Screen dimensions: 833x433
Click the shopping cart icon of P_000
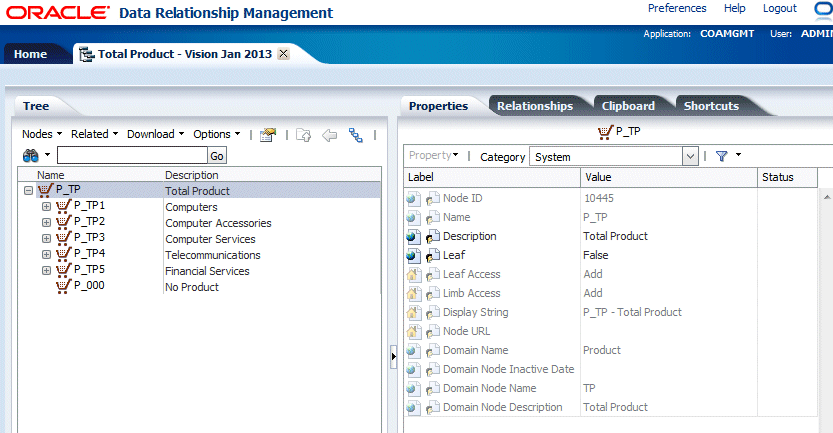(63, 286)
